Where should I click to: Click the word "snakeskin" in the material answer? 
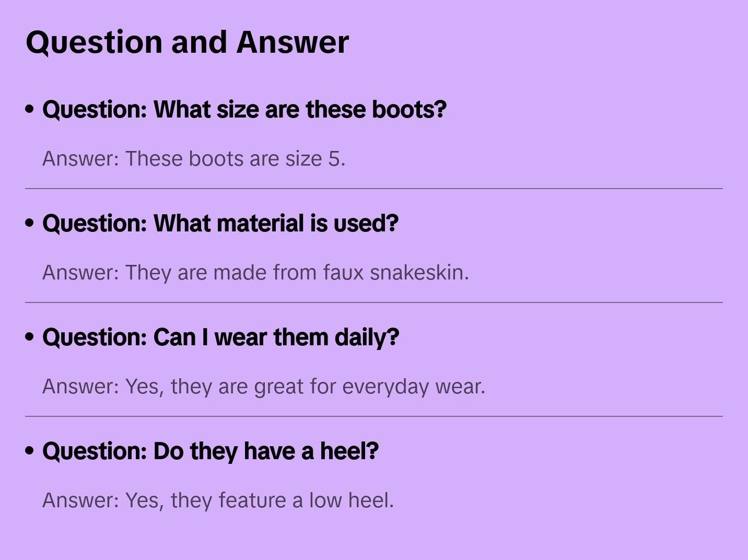pyautogui.click(x=418, y=273)
